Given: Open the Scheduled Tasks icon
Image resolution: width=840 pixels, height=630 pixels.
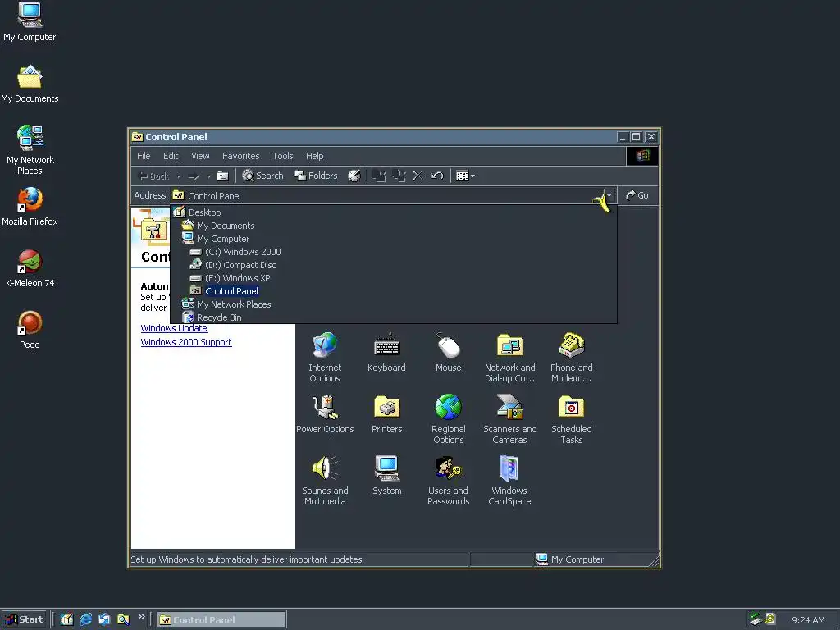Looking at the screenshot, I should click(x=571, y=418).
